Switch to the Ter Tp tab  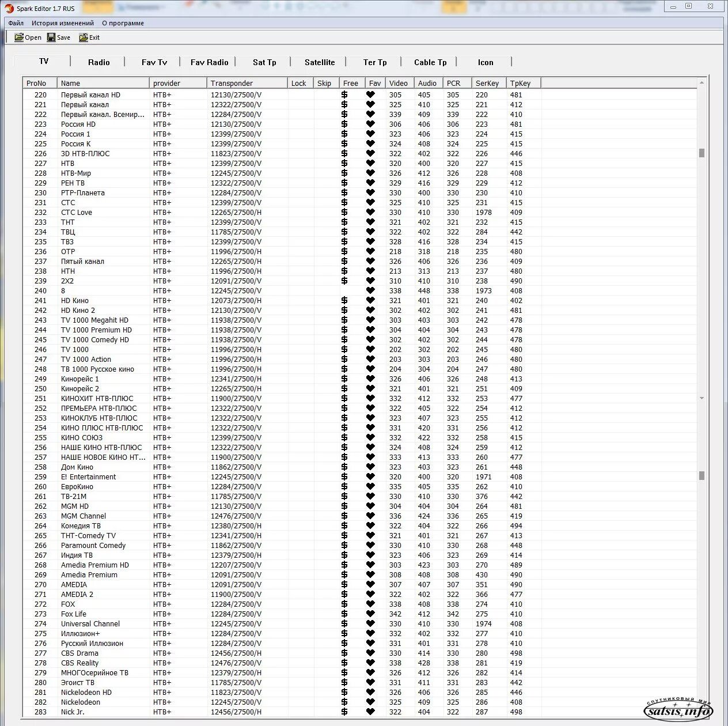click(375, 62)
